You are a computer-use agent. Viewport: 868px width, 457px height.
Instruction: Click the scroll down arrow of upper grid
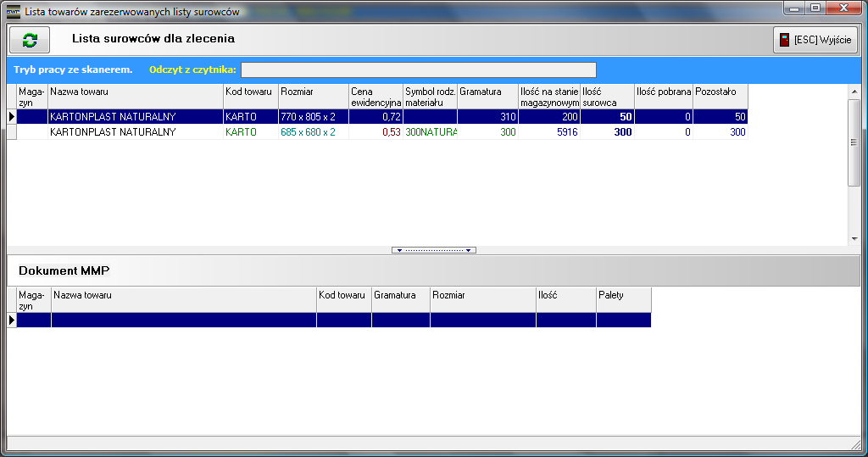coord(854,239)
